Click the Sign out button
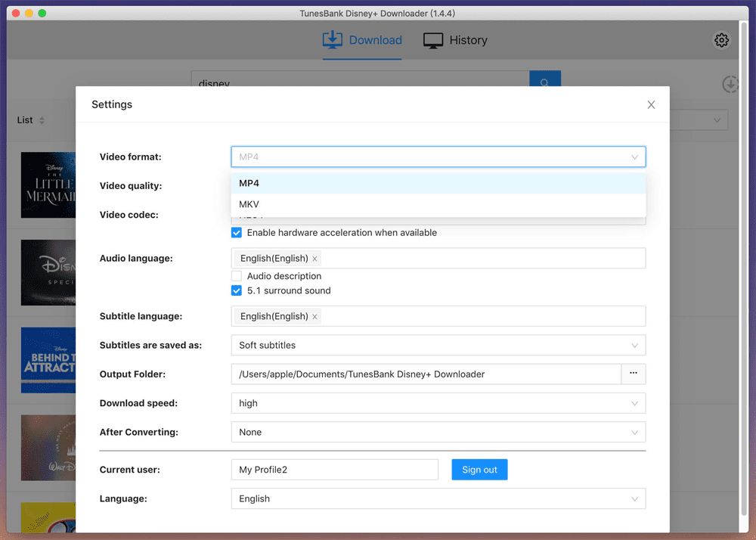The height and width of the screenshot is (540, 756). point(479,470)
